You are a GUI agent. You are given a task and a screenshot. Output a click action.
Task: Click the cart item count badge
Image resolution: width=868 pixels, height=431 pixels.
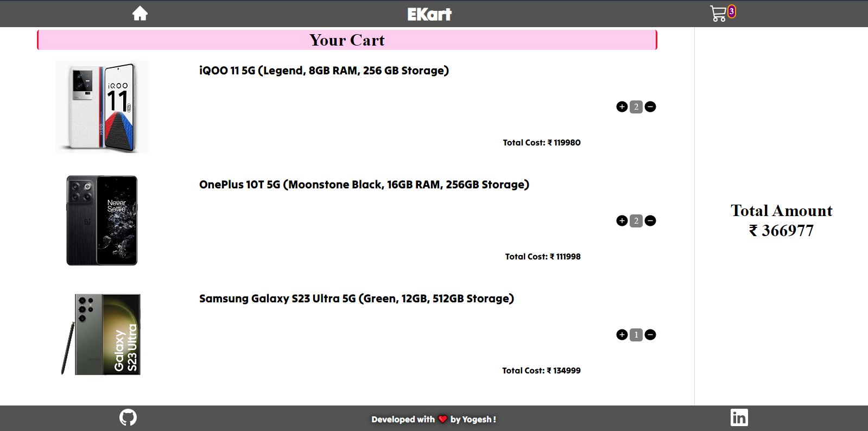[732, 11]
